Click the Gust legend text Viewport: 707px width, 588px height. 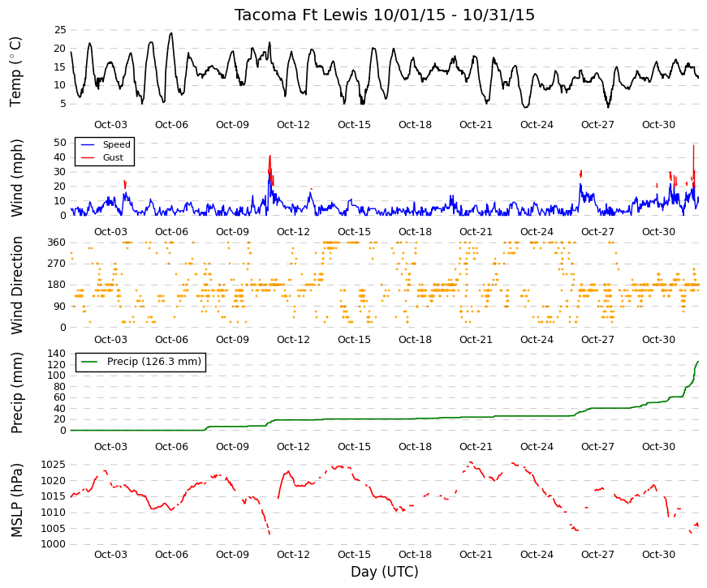[113, 157]
